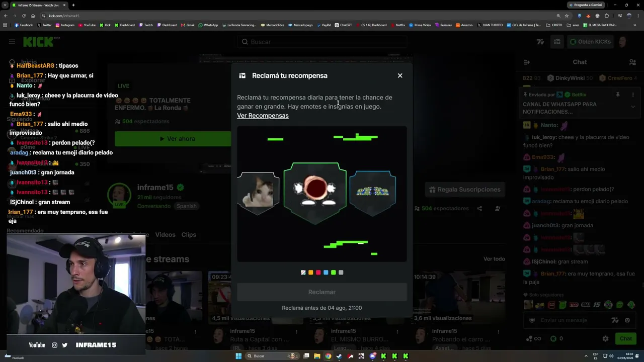Select the cat emote reward card
Image resolution: width=644 pixels, height=362 pixels.
click(258, 193)
